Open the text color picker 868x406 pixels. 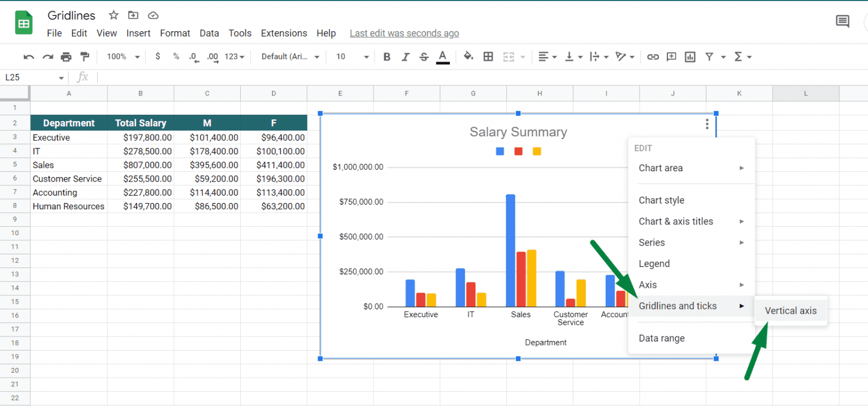click(x=442, y=57)
